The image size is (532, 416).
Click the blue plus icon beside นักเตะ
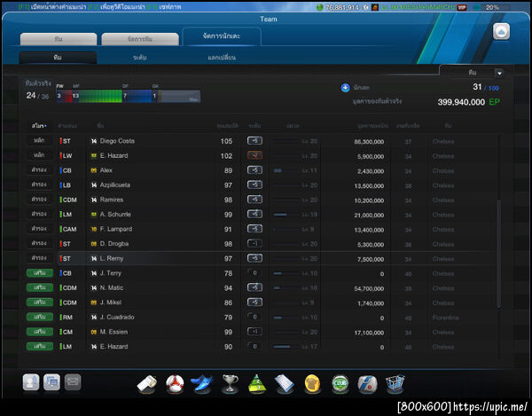(345, 88)
